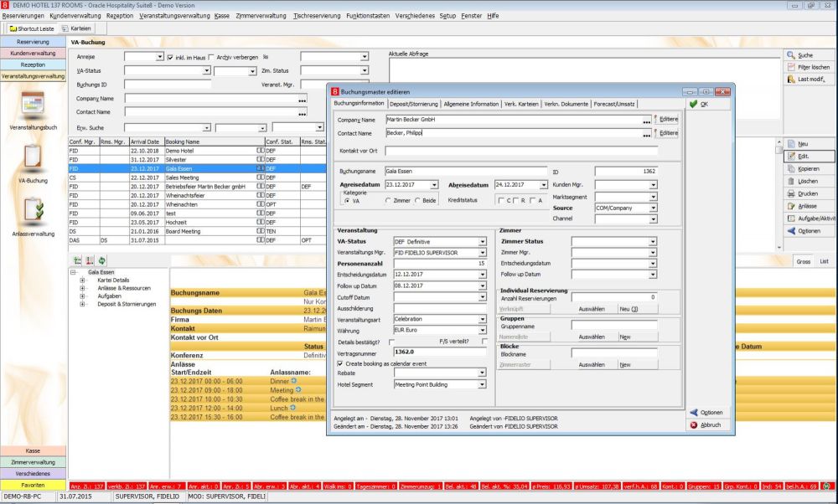Click the Personenanzahl input field

pos(440,263)
